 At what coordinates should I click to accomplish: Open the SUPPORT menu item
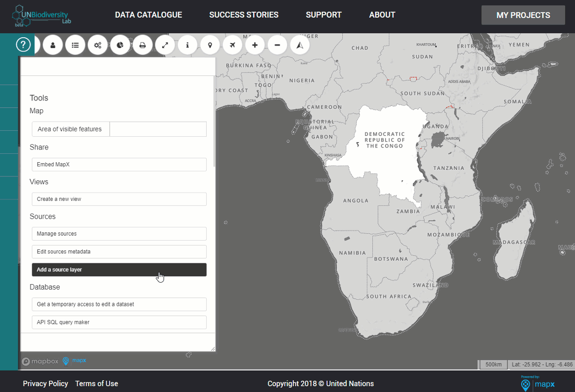tap(324, 15)
